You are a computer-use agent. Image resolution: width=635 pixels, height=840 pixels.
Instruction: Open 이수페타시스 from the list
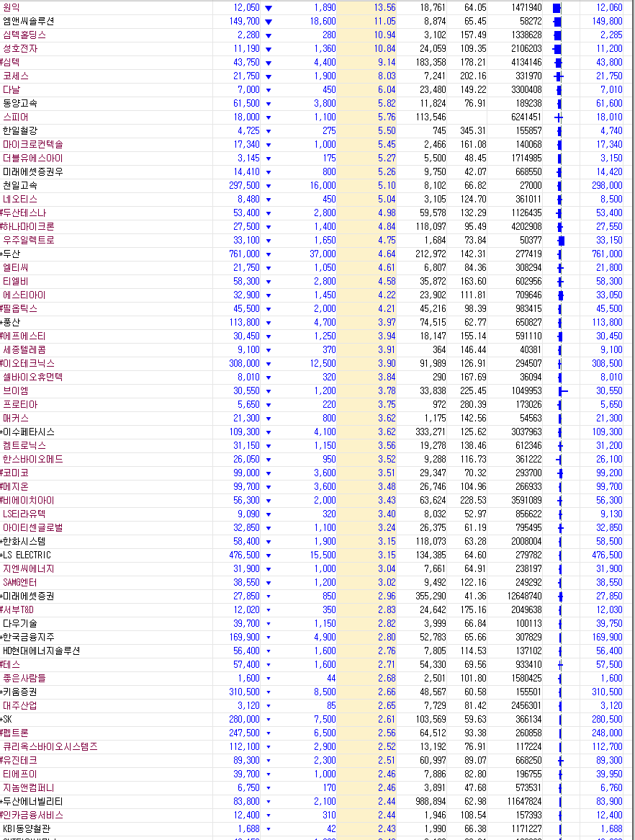[x=29, y=432]
